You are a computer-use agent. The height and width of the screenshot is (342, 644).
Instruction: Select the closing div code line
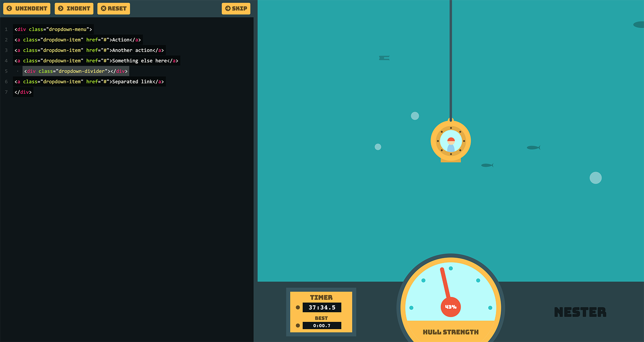(x=23, y=92)
